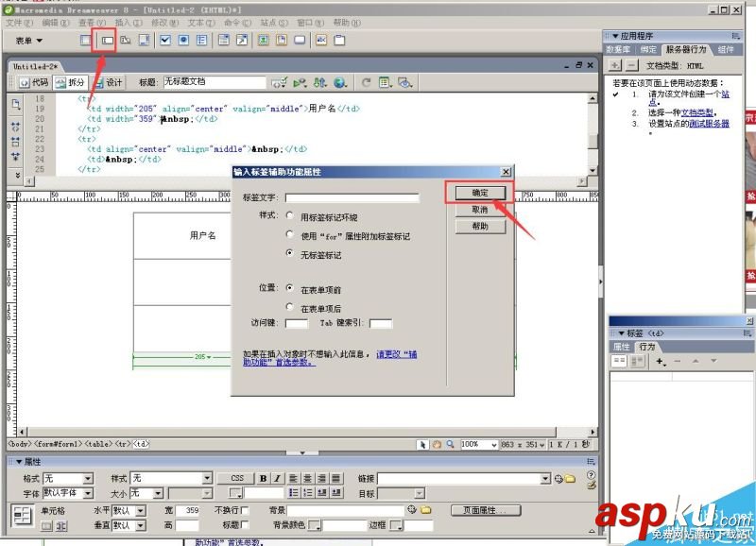Click the text field icon in the form toolbar
The image size is (756, 546).
(108, 41)
